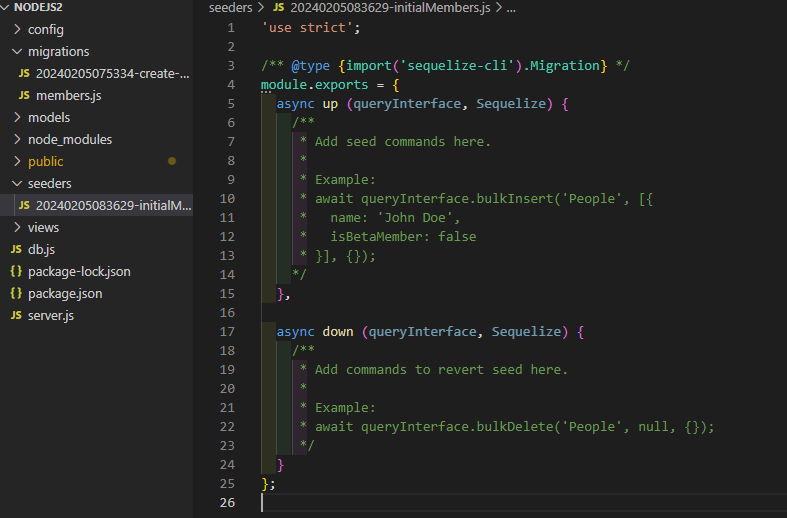787x518 pixels.
Task: Click the JS icon beside db.js
Action: [16, 249]
